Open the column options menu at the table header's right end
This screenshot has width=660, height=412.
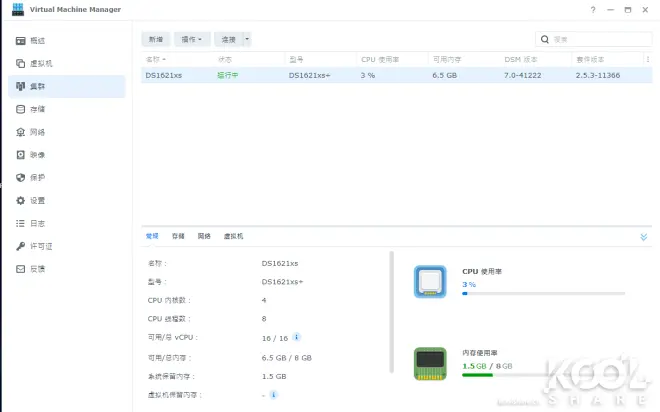point(648,59)
